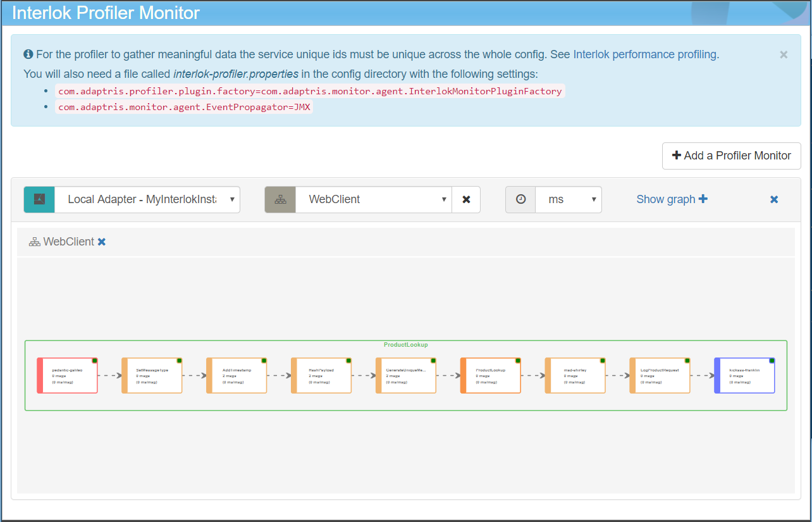Open the ms time unit dropdown
The height and width of the screenshot is (522, 812).
pos(569,199)
